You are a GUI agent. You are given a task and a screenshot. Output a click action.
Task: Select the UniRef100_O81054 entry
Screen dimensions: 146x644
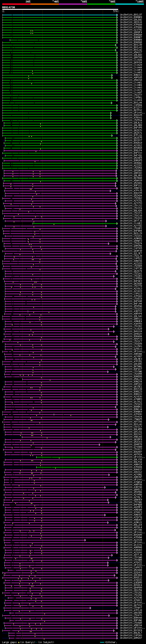click(x=131, y=590)
